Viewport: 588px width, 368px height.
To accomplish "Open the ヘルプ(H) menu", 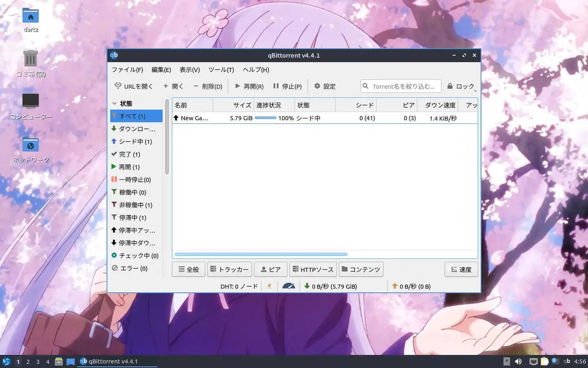I will 256,70.
